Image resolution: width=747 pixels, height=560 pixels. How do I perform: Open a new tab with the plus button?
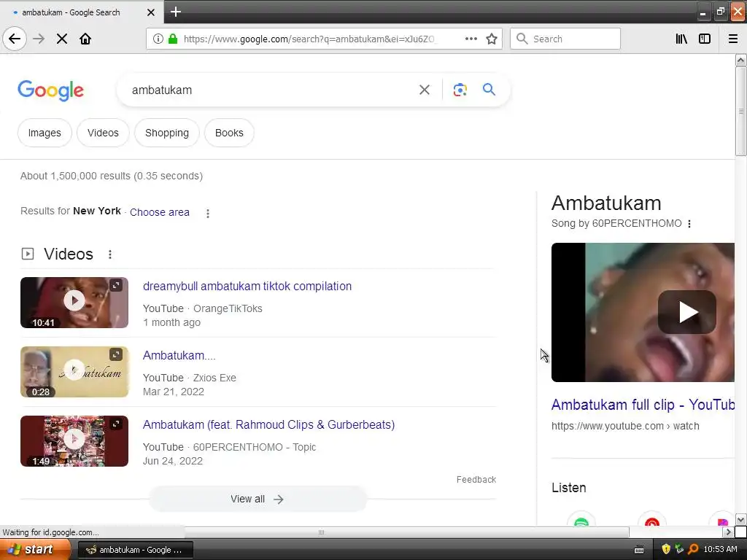(x=176, y=12)
